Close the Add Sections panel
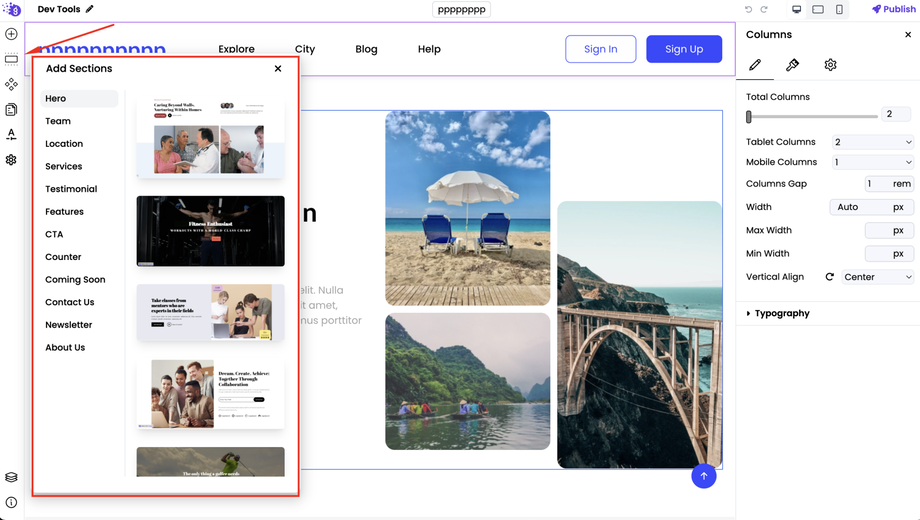 [278, 69]
